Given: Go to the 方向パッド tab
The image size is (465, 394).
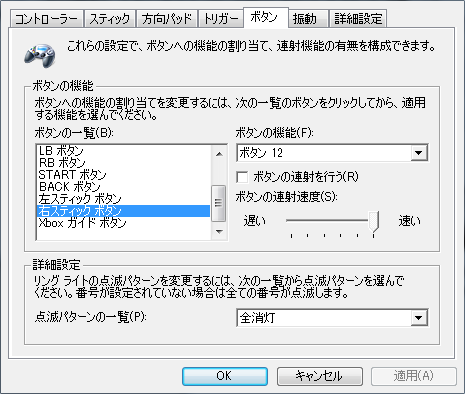Looking at the screenshot, I should point(167,19).
